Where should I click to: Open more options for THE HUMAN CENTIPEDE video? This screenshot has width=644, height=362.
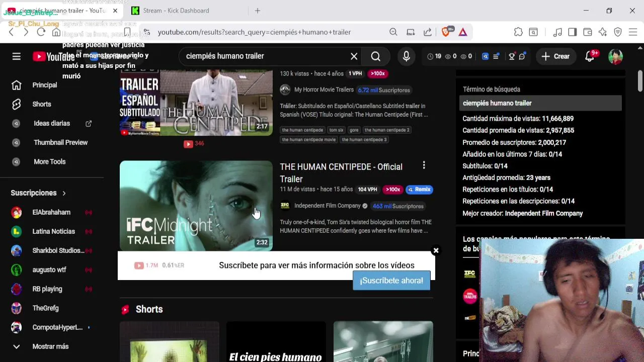click(x=424, y=165)
